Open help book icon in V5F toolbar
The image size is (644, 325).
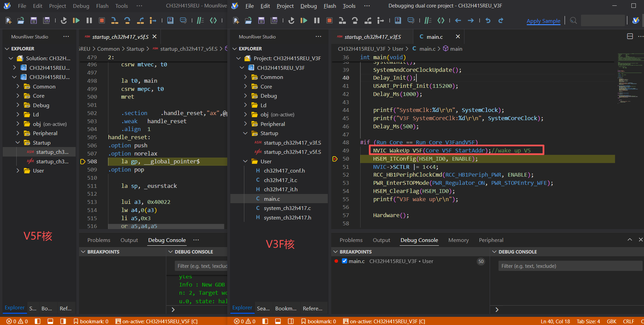[170, 20]
